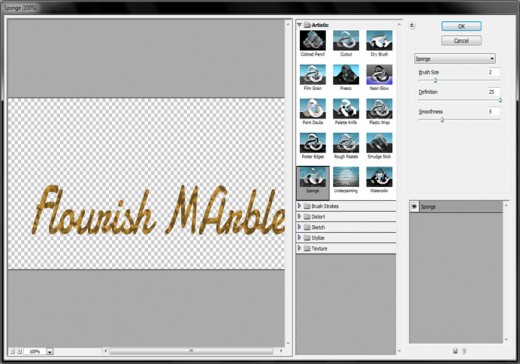This screenshot has width=520, height=364.
Task: Expand the Distort filter folder
Action: pyautogui.click(x=299, y=217)
